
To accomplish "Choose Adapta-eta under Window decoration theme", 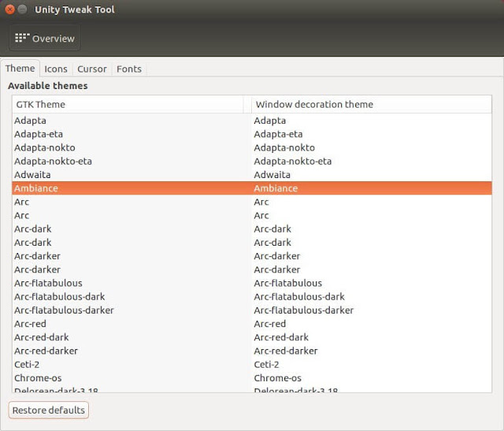I will click(x=278, y=134).
